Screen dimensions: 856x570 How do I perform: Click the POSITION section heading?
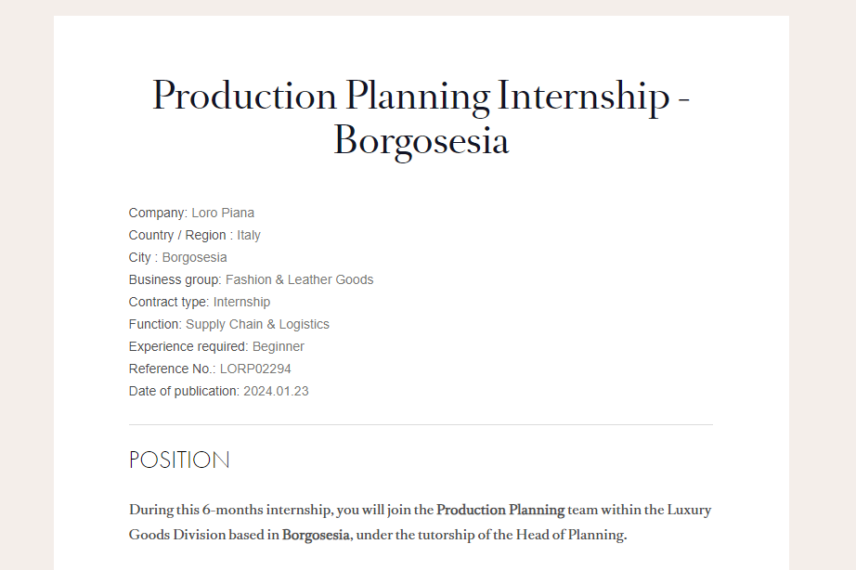(x=180, y=460)
